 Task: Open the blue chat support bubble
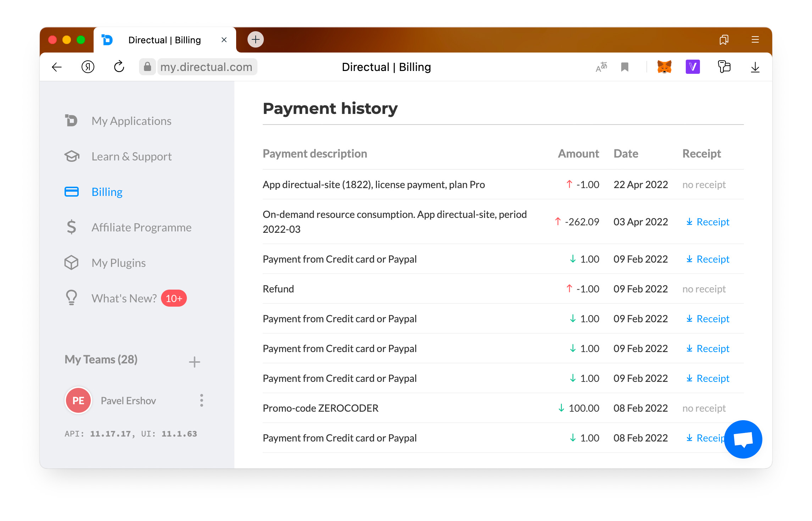(743, 439)
